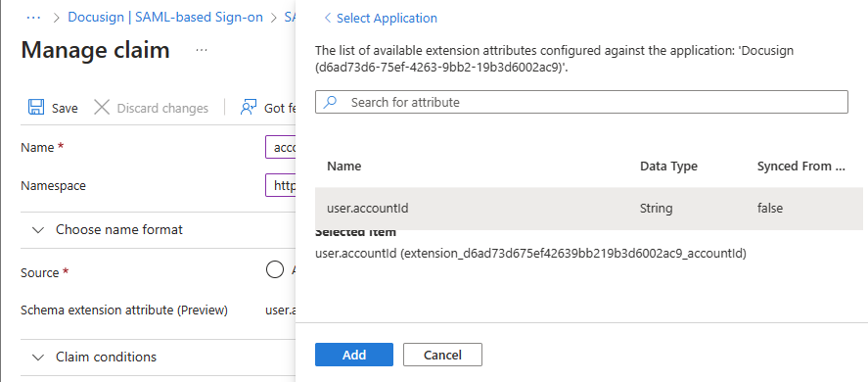The image size is (868, 382).
Task: Click the feedback person icon
Action: 248,108
